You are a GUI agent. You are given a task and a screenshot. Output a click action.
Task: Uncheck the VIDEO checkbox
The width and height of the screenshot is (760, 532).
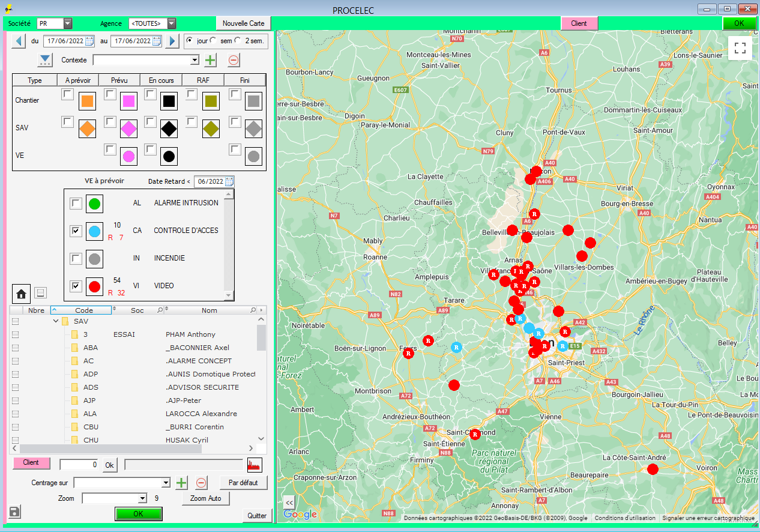pyautogui.click(x=76, y=286)
